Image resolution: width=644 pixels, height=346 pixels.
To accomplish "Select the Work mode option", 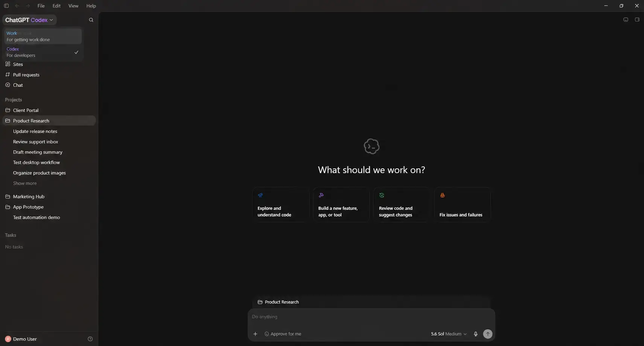I will 43,37.
